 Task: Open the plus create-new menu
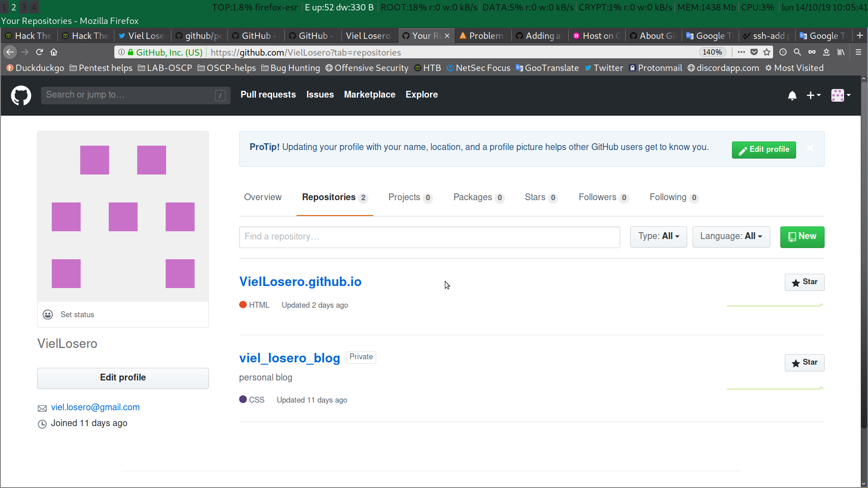pos(814,95)
